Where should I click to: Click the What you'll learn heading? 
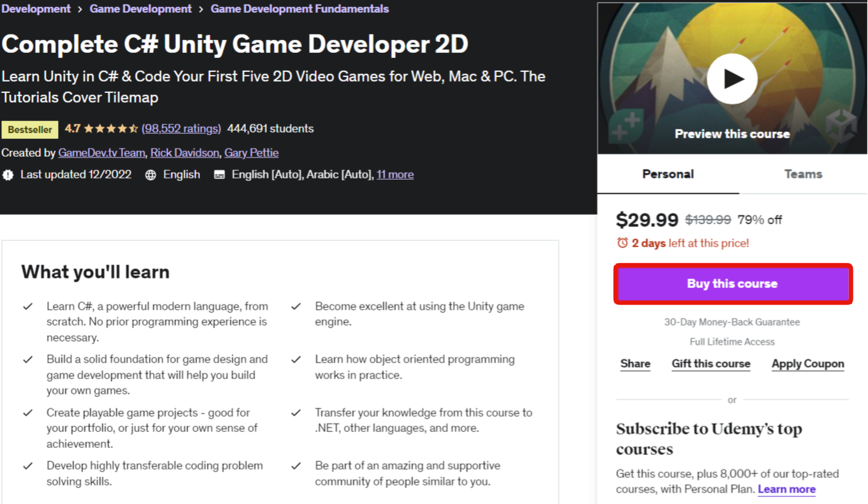96,272
